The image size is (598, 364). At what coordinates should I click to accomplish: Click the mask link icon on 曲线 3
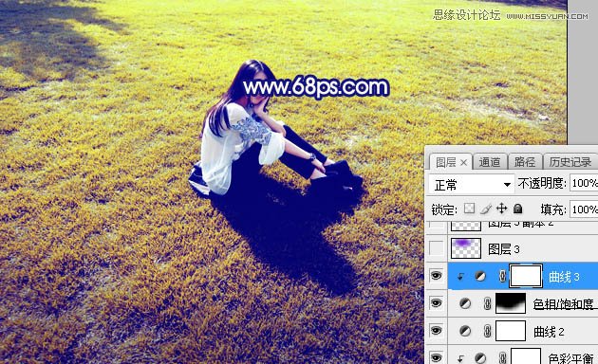click(x=502, y=277)
